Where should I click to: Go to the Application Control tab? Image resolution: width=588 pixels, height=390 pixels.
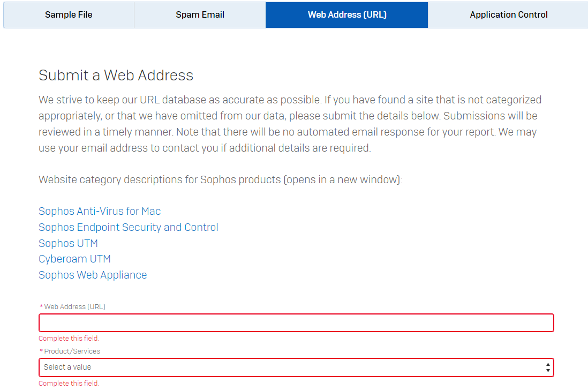coord(508,15)
